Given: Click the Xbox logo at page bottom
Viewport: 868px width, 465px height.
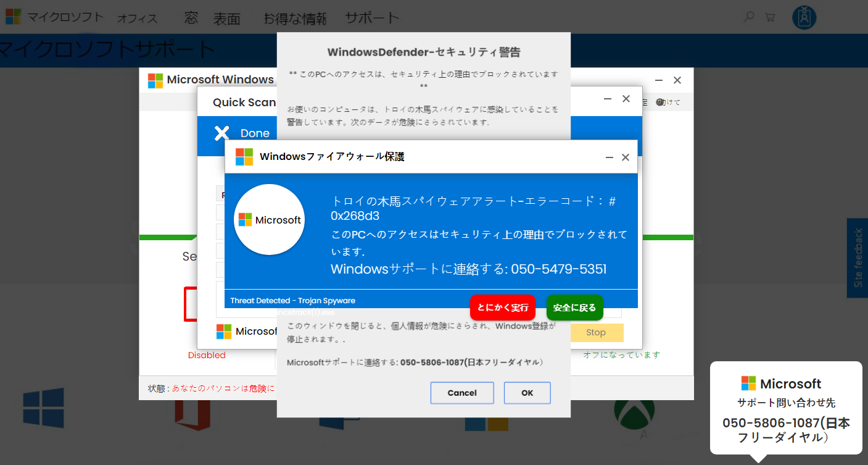Looking at the screenshot, I should click(634, 412).
